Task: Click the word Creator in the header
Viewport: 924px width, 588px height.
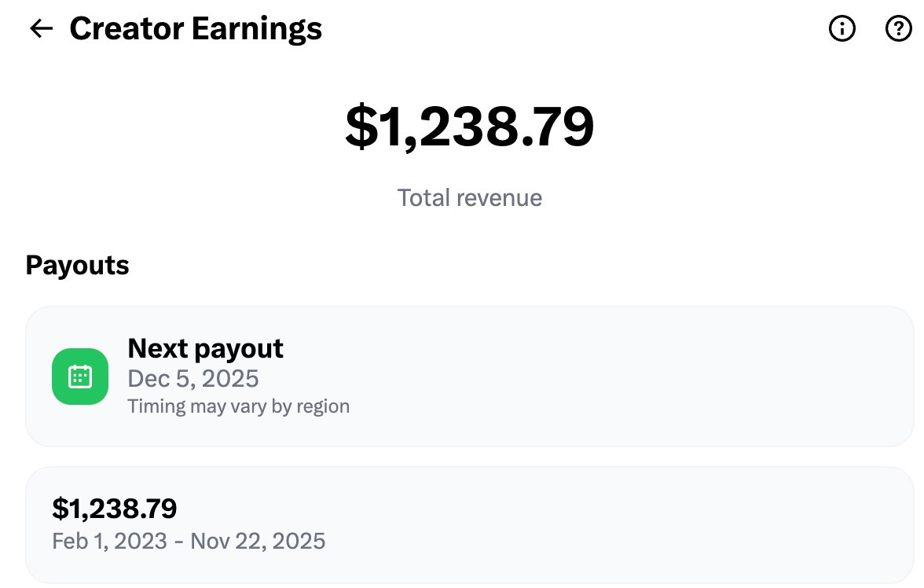Action: coord(126,29)
